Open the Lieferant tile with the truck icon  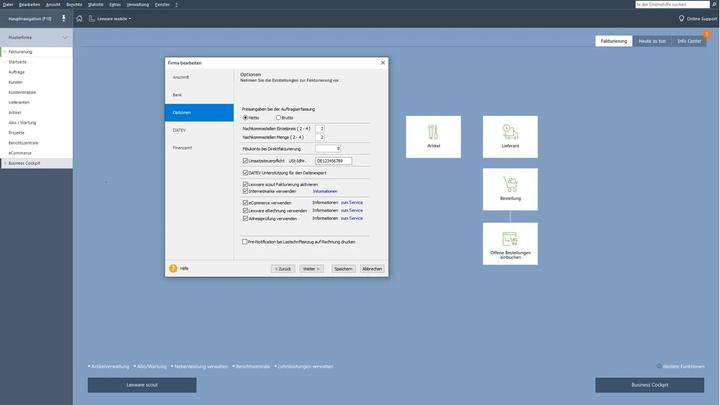pyautogui.click(x=510, y=137)
